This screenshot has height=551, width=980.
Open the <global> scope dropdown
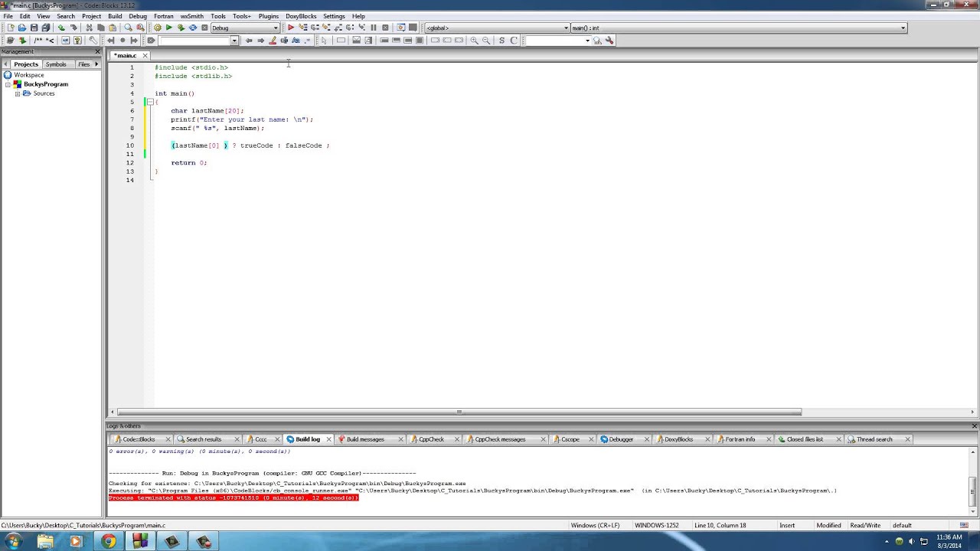497,28
